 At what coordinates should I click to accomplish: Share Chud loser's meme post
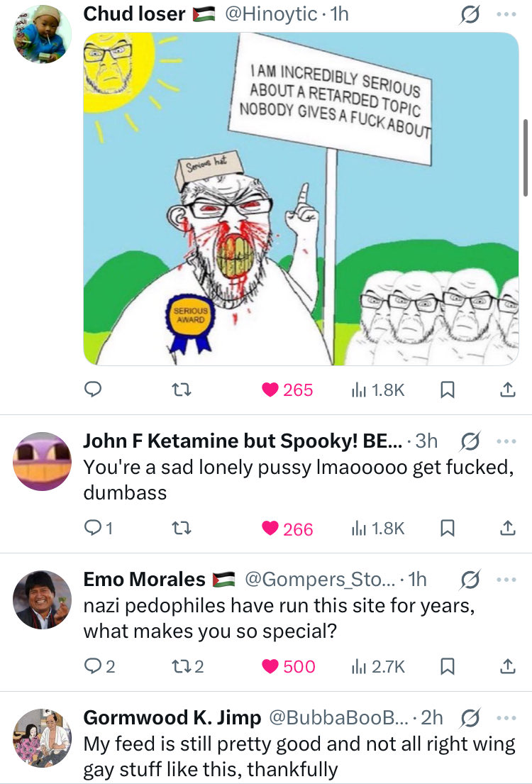(x=507, y=389)
